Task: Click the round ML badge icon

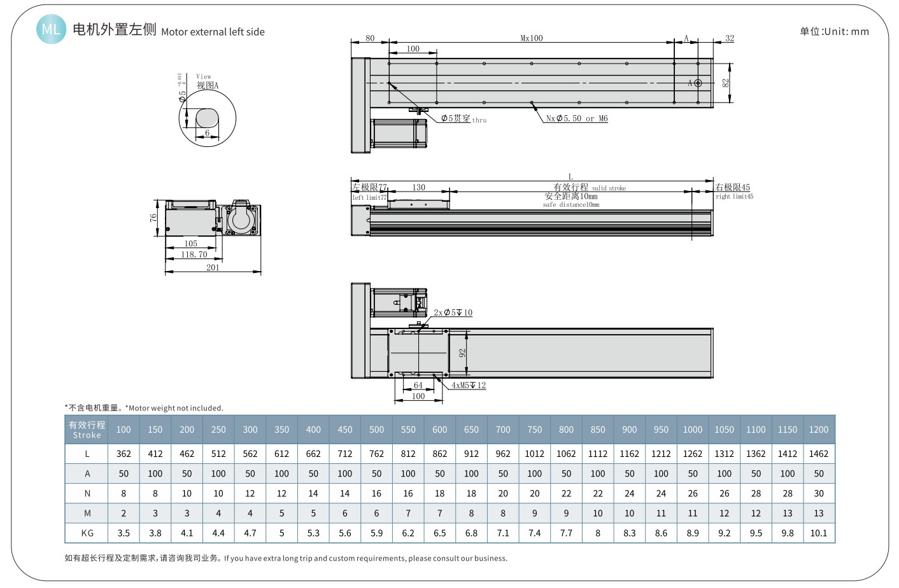Action: pyautogui.click(x=51, y=29)
